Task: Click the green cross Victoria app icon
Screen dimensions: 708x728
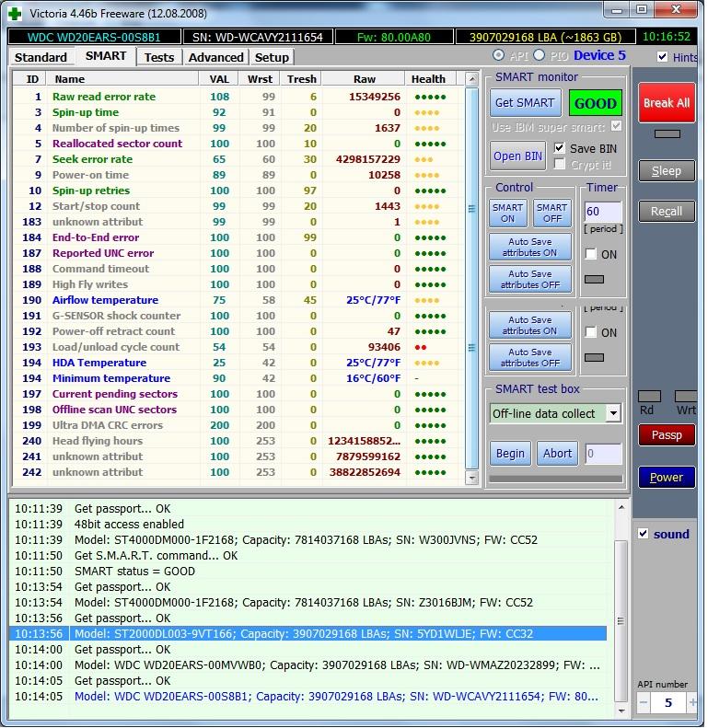Action: pos(14,13)
